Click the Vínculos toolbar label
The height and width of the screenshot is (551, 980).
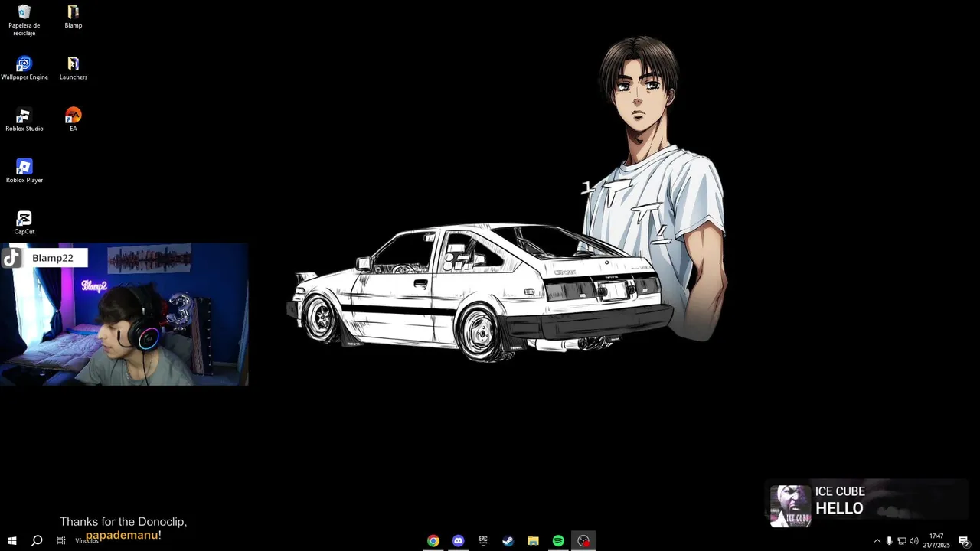click(x=87, y=541)
